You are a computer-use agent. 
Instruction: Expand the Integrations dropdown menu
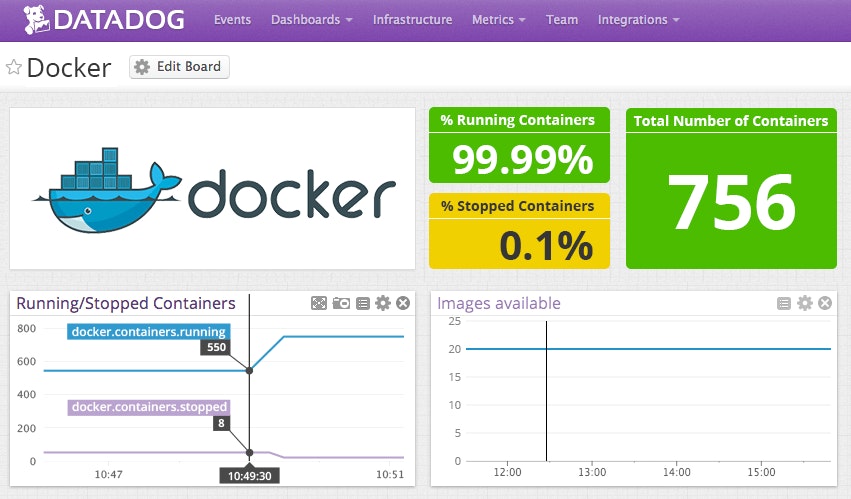638,20
